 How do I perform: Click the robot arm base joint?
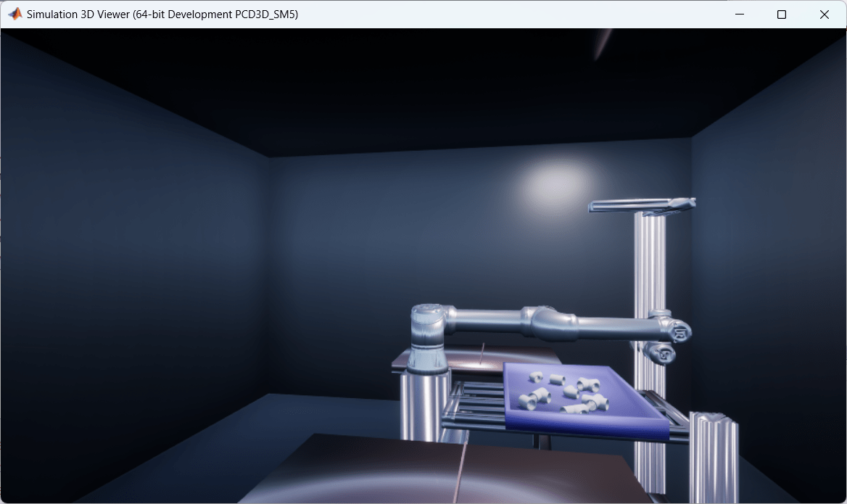click(428, 338)
